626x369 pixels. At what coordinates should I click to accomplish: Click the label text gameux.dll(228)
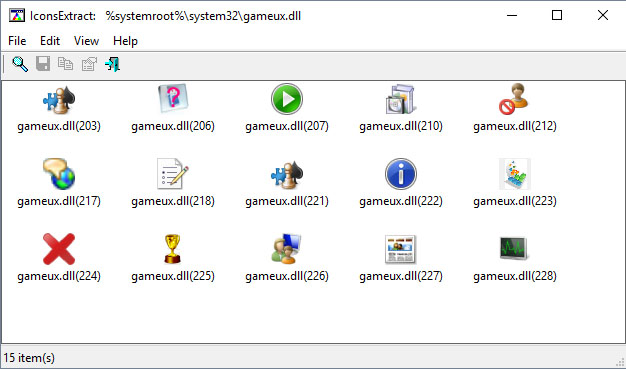coord(515,276)
